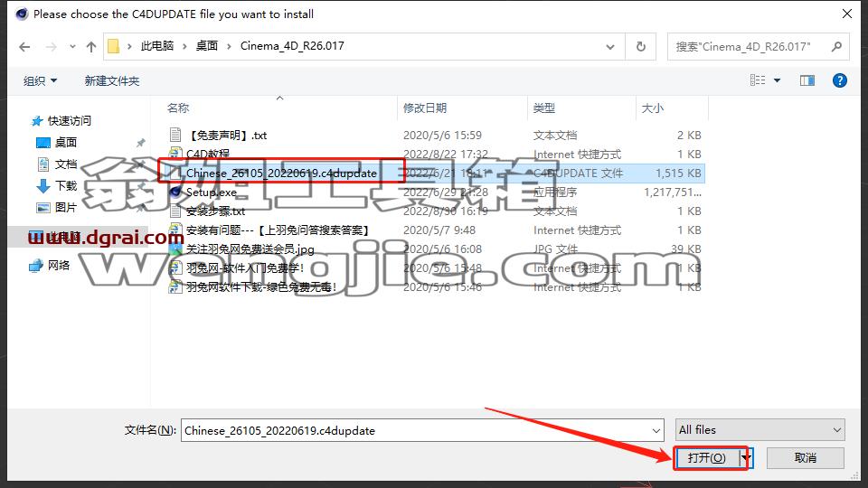Open the 组织 menu

pyautogui.click(x=40, y=80)
